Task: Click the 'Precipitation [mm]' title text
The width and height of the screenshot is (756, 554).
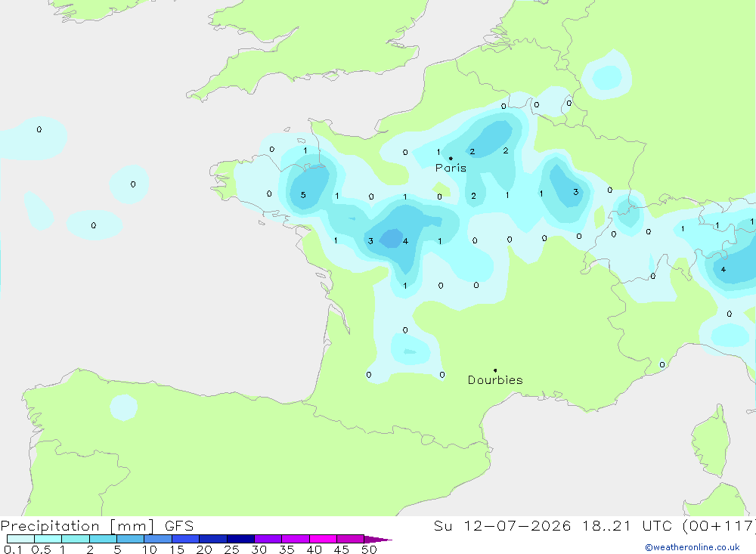Action: click(x=77, y=526)
